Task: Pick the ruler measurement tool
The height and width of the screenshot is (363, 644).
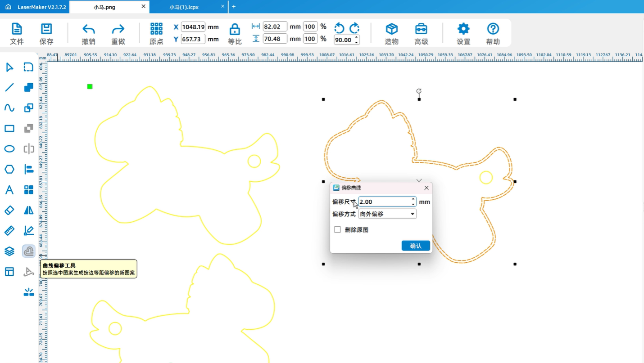Action: pos(9,231)
